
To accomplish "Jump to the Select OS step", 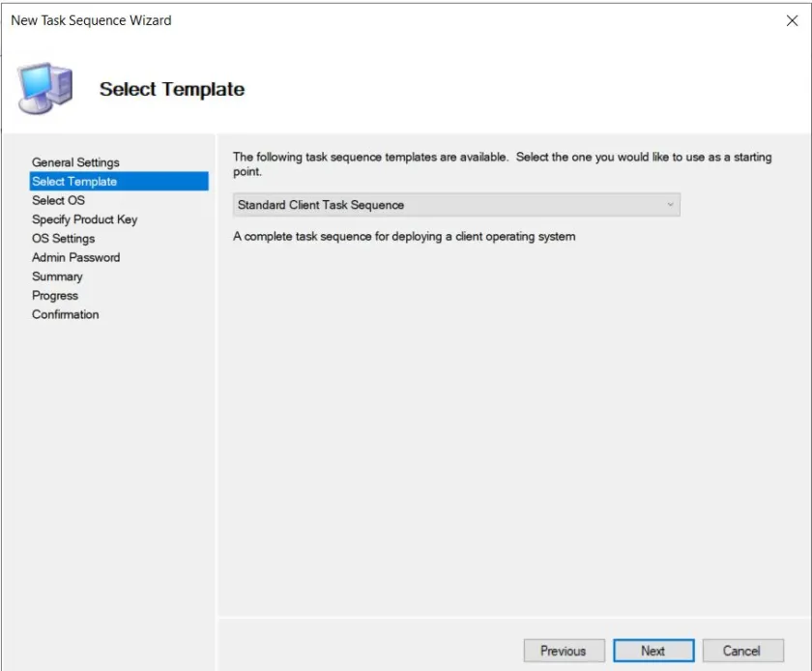I will pos(58,200).
